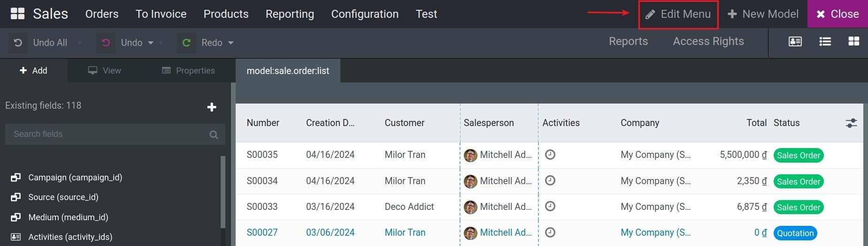Switch to list view icon
The width and height of the screenshot is (868, 246).
(x=825, y=42)
